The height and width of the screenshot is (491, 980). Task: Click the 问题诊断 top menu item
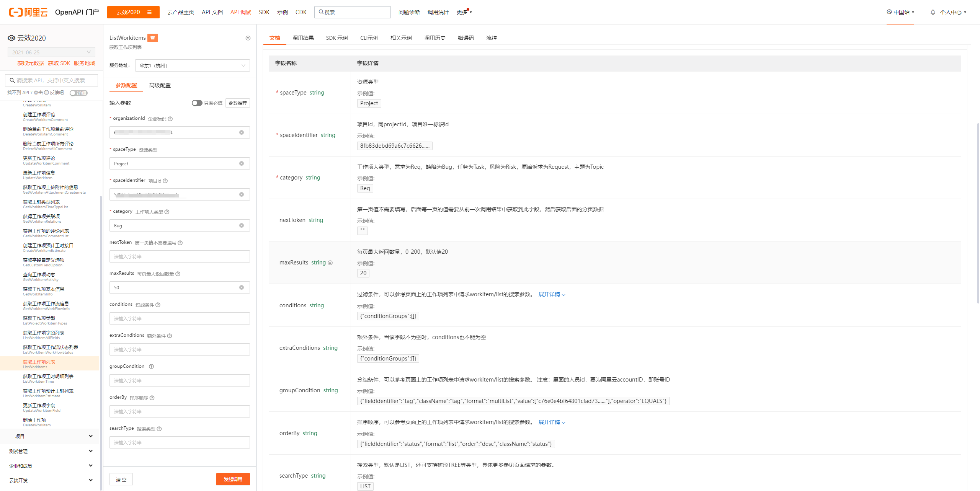pos(409,12)
